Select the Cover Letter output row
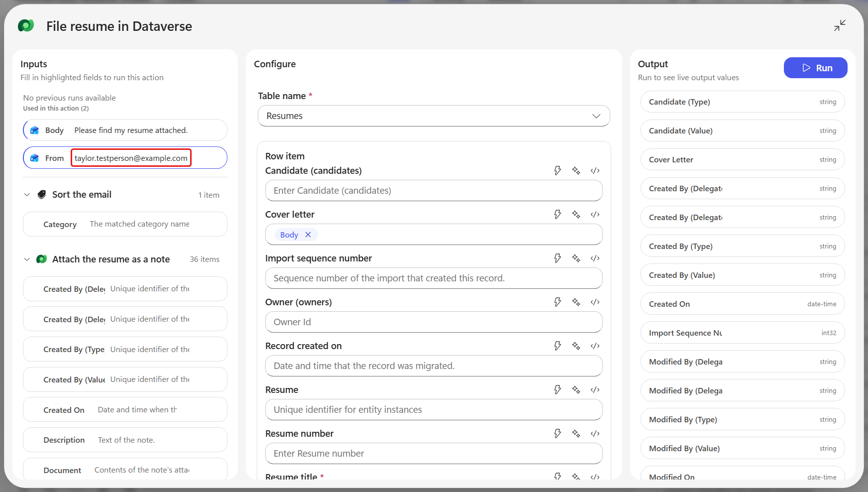The image size is (868, 492). pyautogui.click(x=743, y=159)
